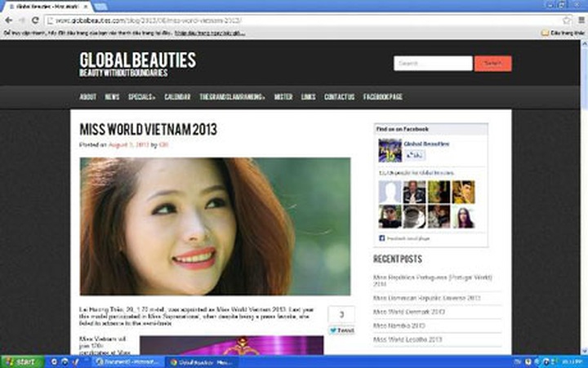Open the Chrome menu icon
588x368 pixels.
click(x=581, y=20)
